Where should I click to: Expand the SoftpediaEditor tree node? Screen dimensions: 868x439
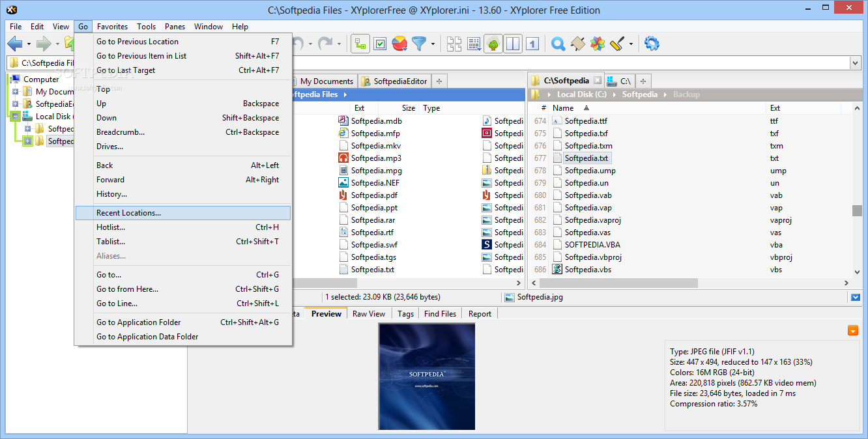click(x=16, y=104)
